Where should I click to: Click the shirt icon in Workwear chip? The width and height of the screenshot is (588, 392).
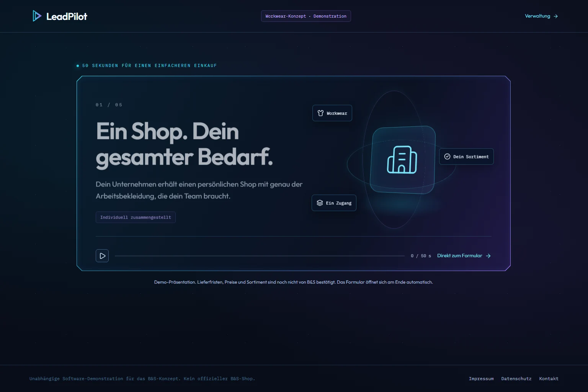(x=320, y=113)
